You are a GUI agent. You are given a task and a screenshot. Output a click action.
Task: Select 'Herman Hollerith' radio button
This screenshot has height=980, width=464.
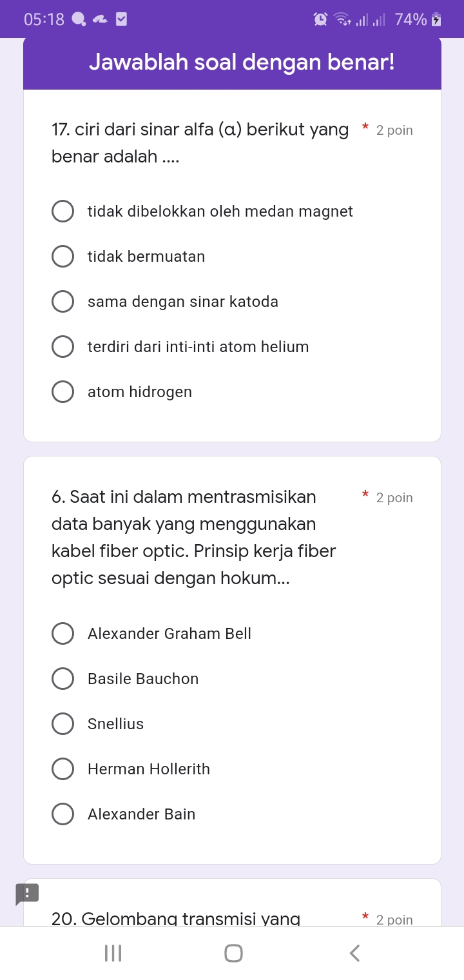(x=63, y=769)
